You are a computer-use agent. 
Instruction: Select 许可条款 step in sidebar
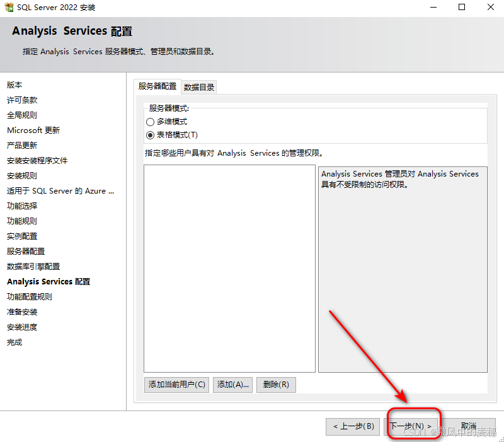(22, 100)
